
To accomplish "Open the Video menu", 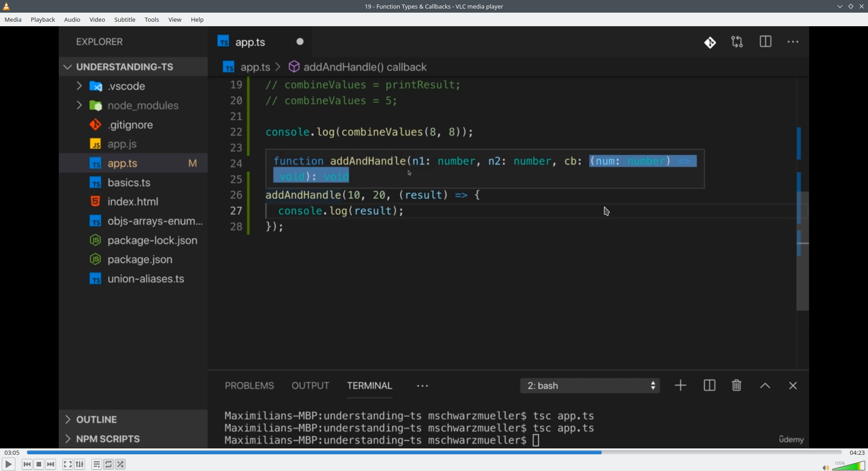I will click(x=97, y=20).
